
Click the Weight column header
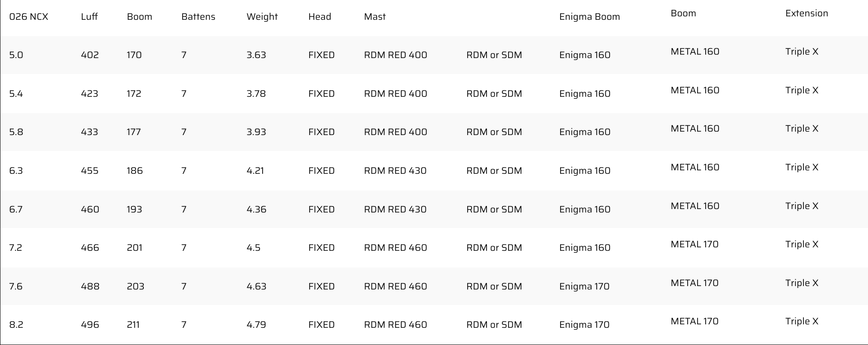[x=262, y=17]
